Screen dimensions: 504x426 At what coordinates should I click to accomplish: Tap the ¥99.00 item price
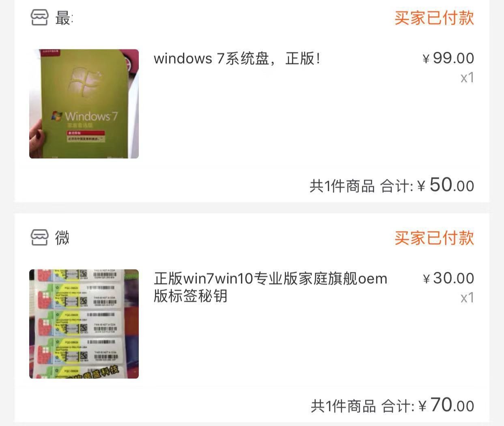[448, 58]
